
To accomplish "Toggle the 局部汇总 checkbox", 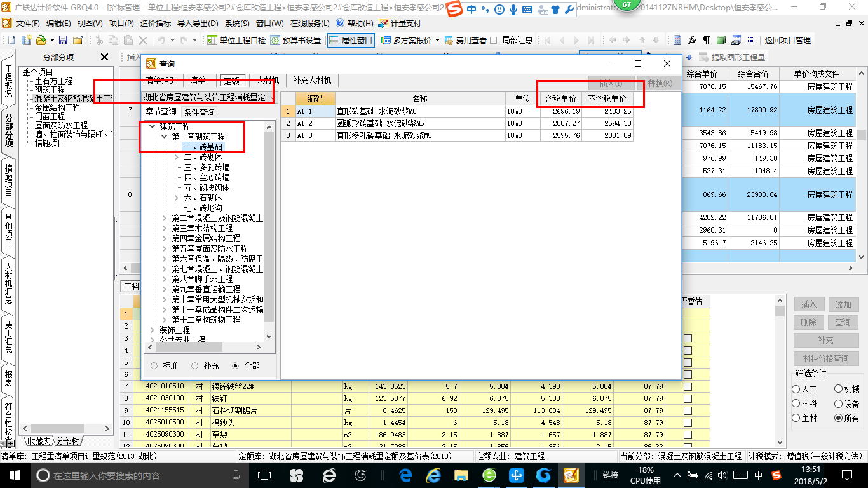I will point(494,40).
